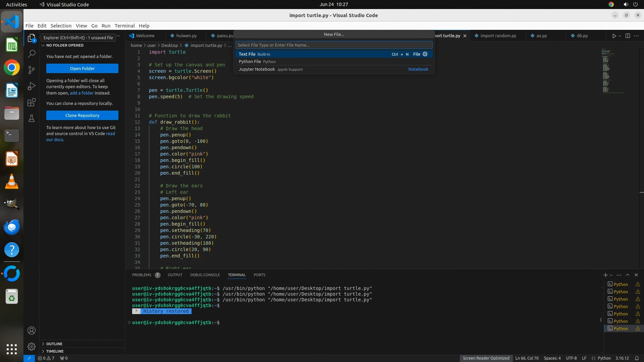Open the Terminal menu

124,26
